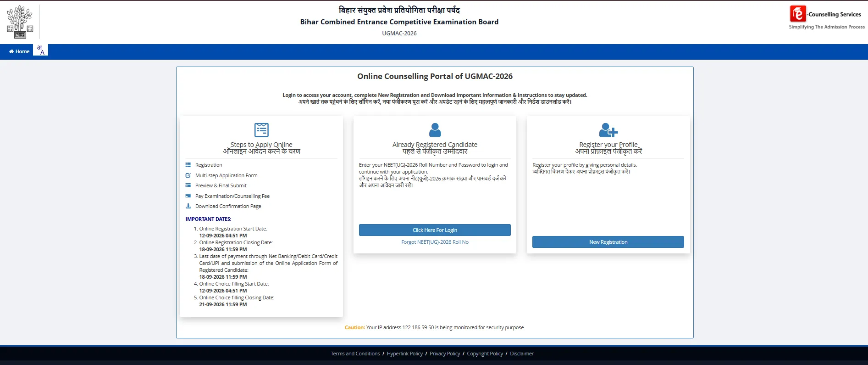
Task: Click the UGMAC-2026 subtitle under the board name
Action: (399, 33)
